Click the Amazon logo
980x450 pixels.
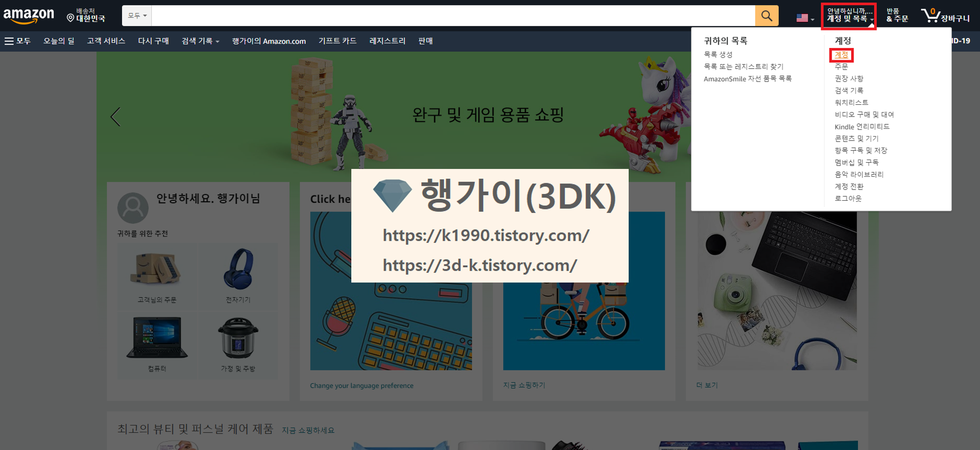tap(29, 16)
